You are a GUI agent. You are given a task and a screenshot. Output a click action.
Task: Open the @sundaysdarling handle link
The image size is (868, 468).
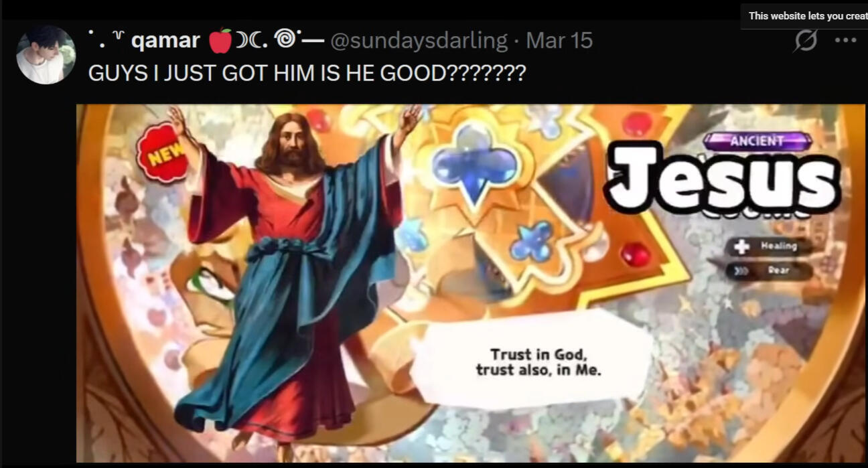419,41
